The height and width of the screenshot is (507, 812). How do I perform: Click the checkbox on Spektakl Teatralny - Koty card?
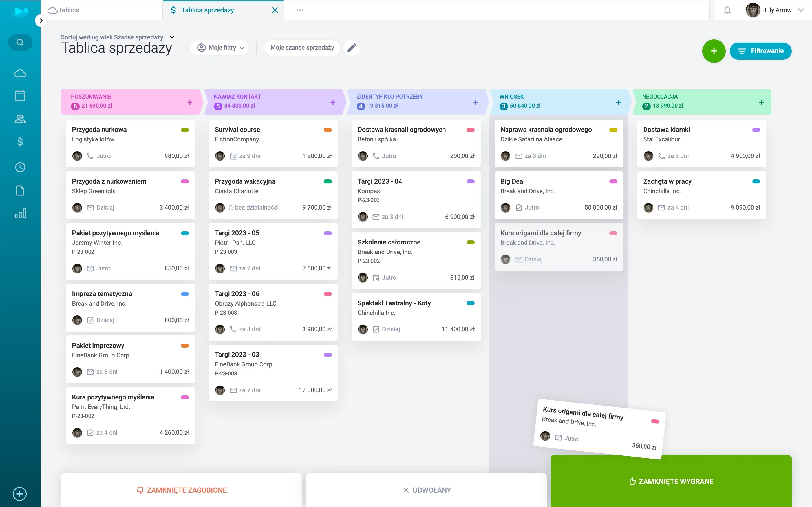[376, 329]
